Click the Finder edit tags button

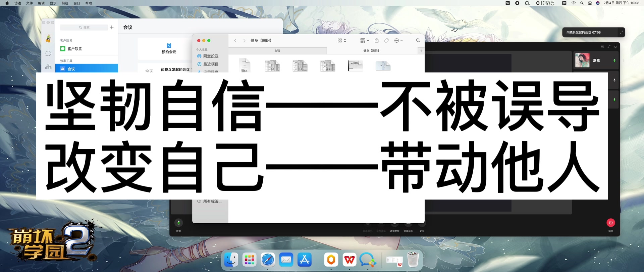386,40
